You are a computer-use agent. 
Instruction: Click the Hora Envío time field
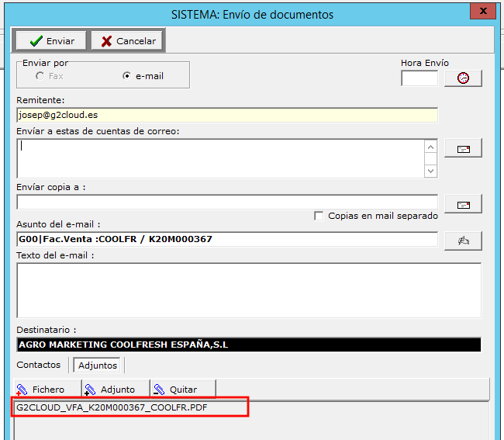pos(419,78)
